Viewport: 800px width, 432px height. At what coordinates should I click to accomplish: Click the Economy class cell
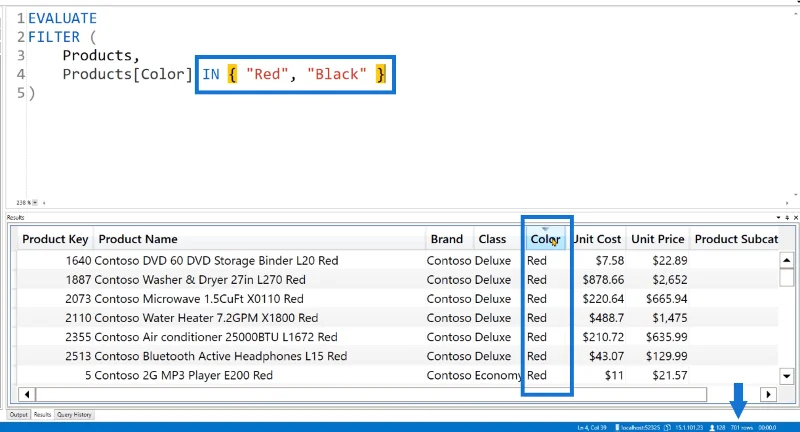coord(498,375)
